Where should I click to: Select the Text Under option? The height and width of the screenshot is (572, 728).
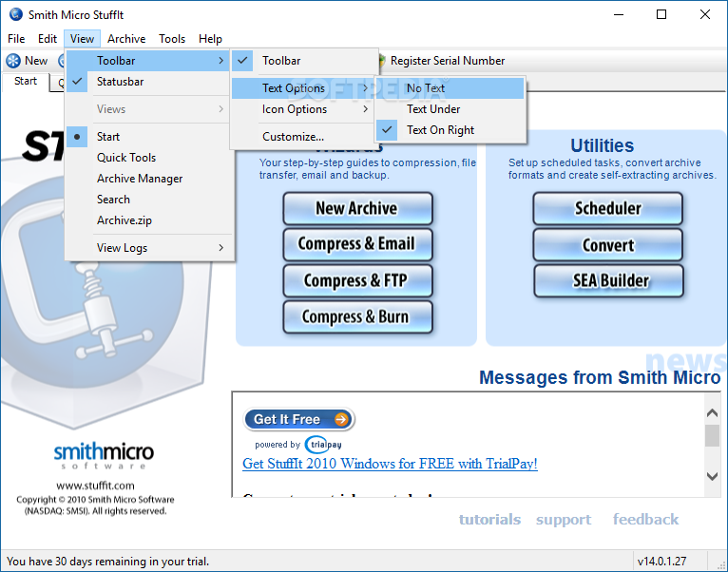pos(450,109)
